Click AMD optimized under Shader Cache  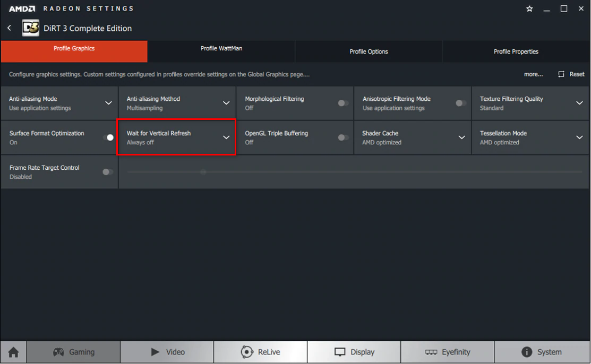point(381,142)
